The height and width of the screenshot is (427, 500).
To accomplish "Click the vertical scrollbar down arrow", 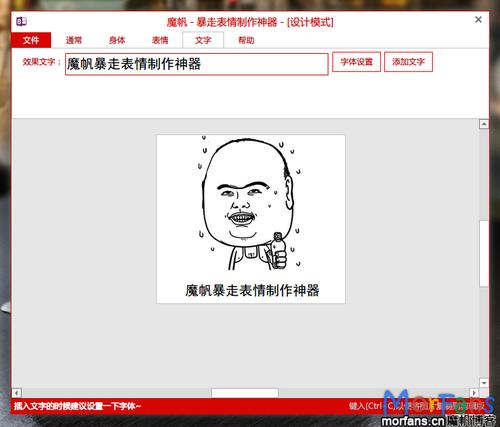I will 484,383.
